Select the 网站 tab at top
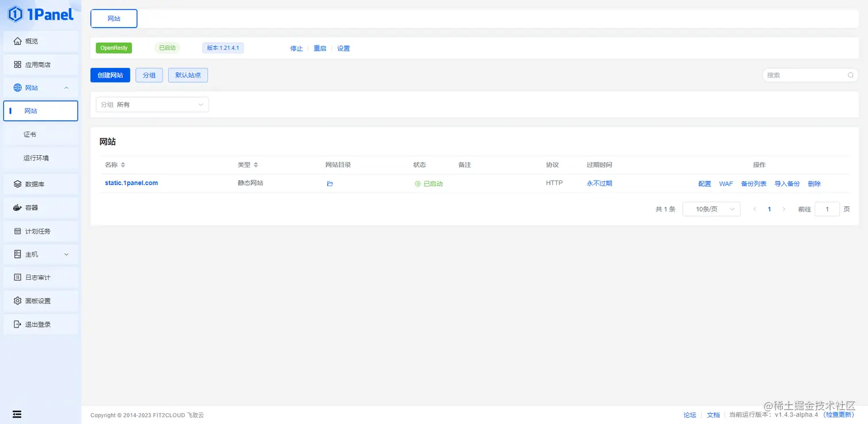Screen dimensions: 868x424 pyautogui.click(x=114, y=18)
